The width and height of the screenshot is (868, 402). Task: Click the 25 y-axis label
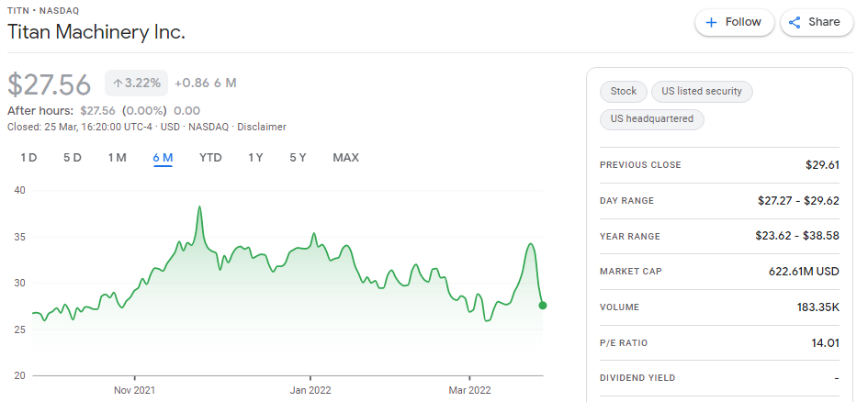tap(21, 329)
